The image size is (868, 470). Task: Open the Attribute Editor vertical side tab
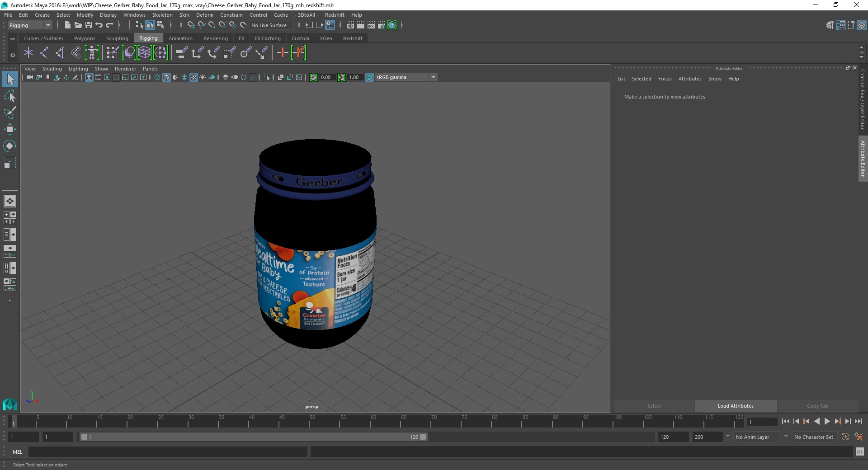863,158
